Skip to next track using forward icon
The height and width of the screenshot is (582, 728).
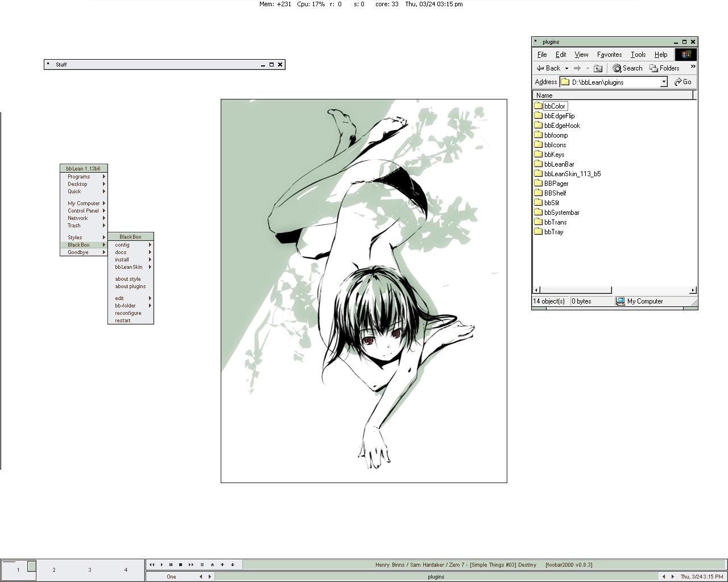(191, 564)
